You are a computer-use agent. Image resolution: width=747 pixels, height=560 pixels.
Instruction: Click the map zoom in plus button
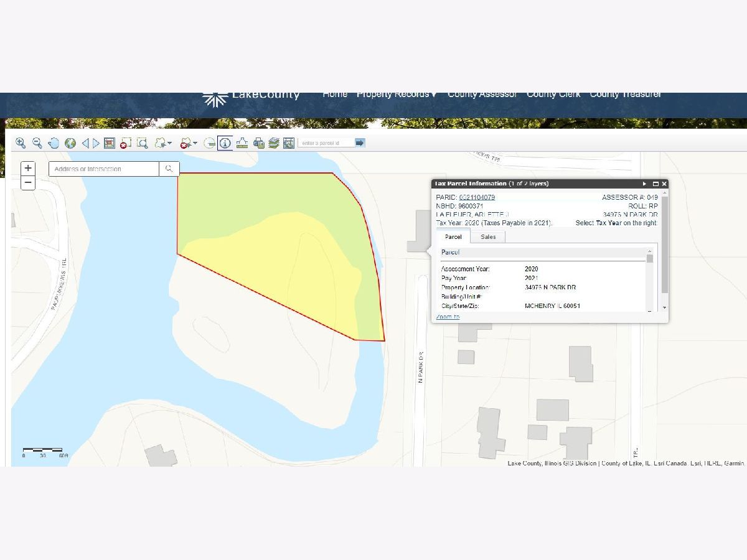point(28,169)
